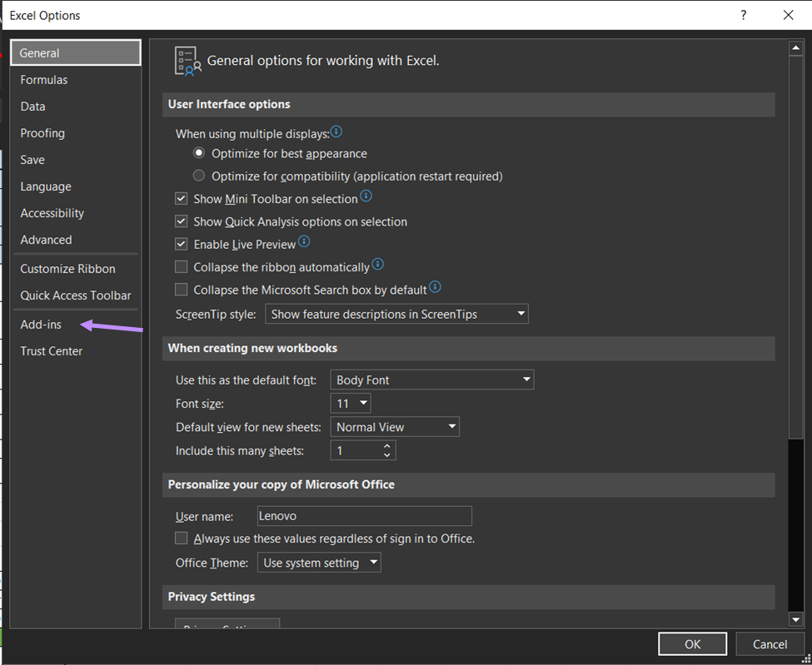Image resolution: width=812 pixels, height=665 pixels.
Task: Click the General options header icon
Action: click(x=187, y=61)
